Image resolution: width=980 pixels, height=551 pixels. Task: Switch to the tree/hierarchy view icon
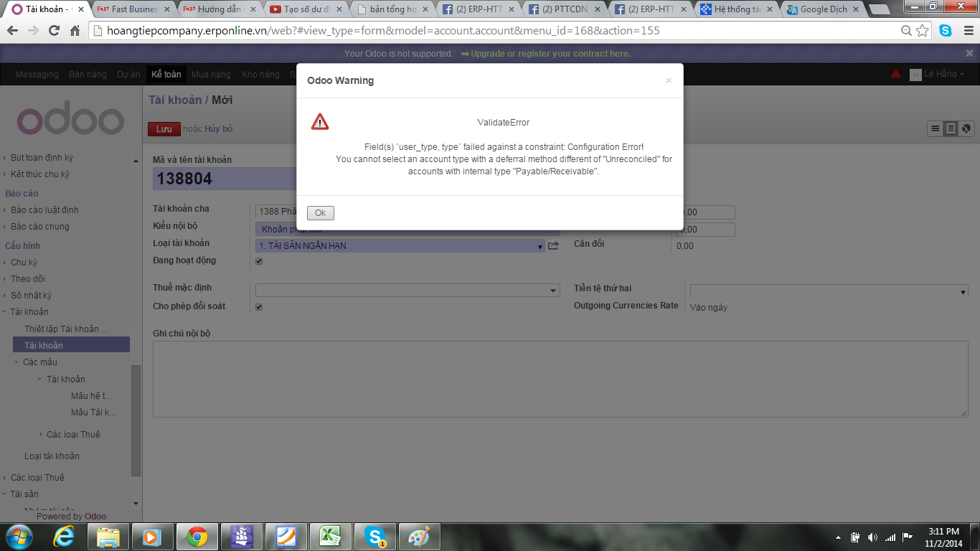coord(966,129)
